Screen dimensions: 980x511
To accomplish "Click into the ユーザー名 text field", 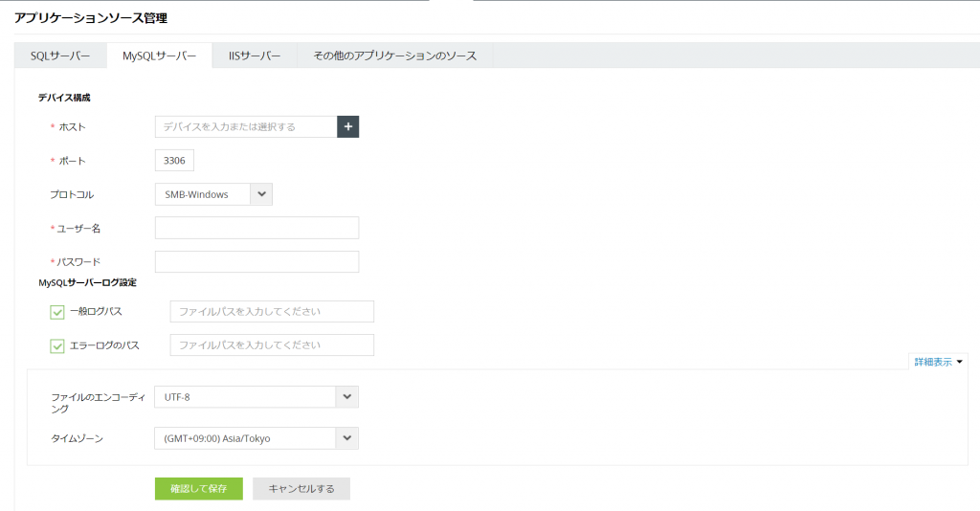I will [x=256, y=228].
